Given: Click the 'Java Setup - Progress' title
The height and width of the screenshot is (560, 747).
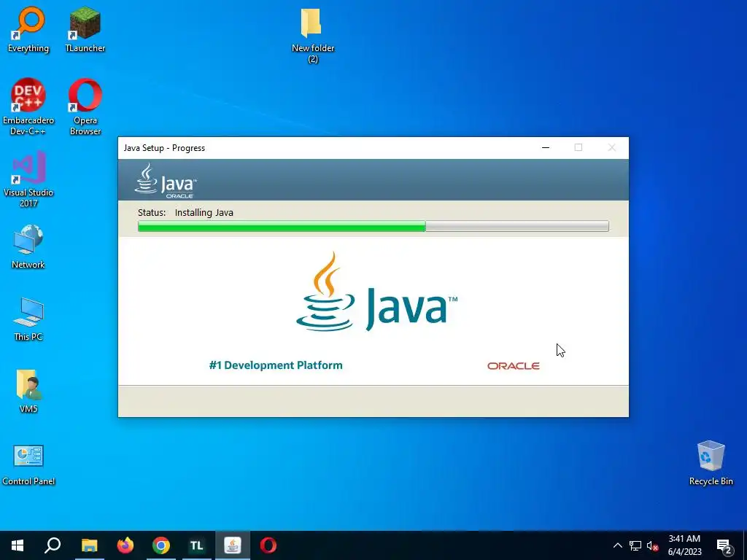Looking at the screenshot, I should pos(164,147).
